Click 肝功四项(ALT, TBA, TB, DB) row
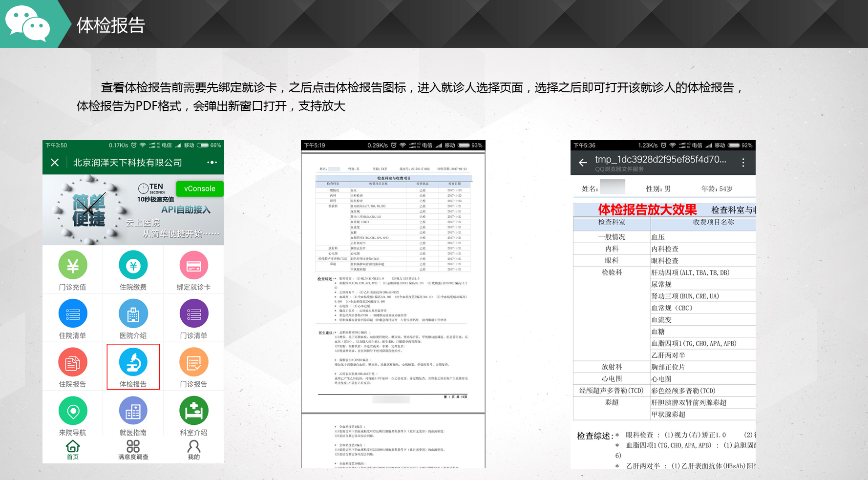 tap(703, 272)
